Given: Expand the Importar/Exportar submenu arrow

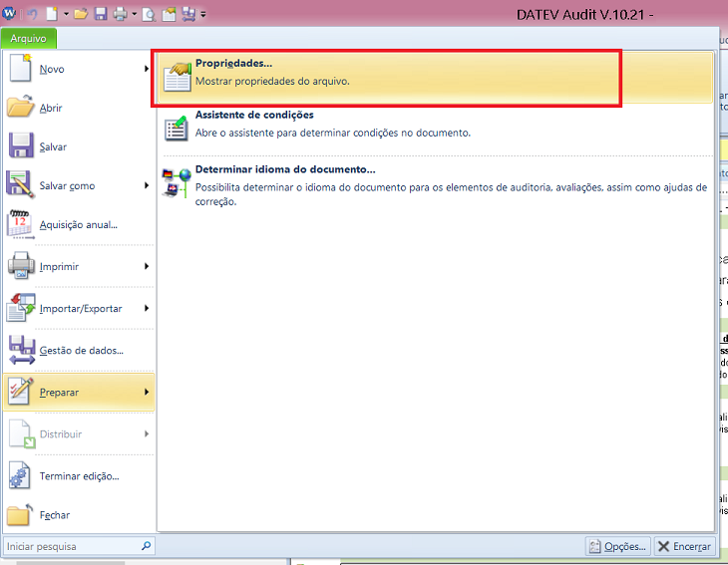Looking at the screenshot, I should pos(147,309).
